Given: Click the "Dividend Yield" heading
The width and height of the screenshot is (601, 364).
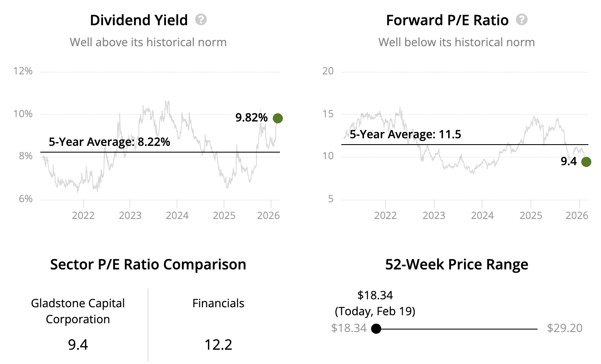Looking at the screenshot, I should 139,20.
